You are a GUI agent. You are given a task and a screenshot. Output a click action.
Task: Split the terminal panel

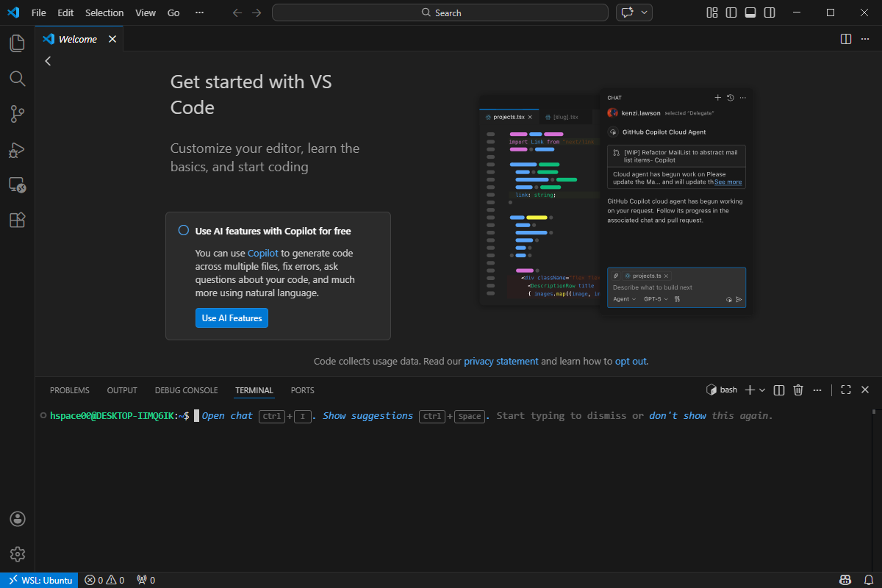pos(779,390)
